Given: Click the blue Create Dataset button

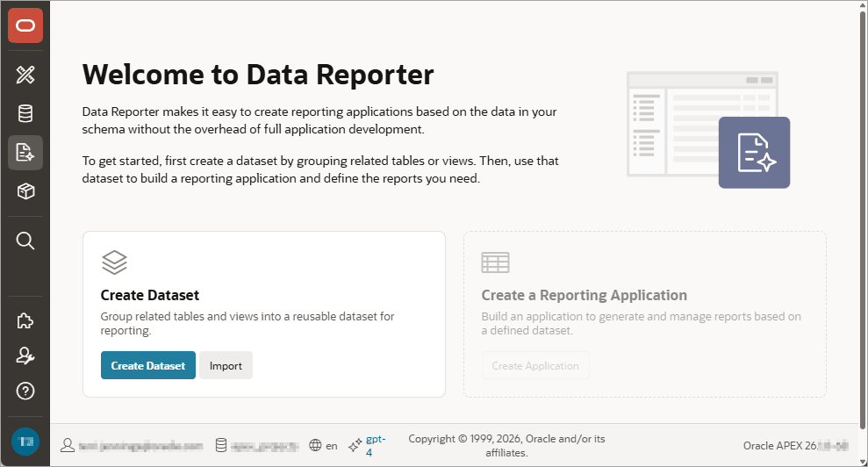Looking at the screenshot, I should [x=147, y=366].
